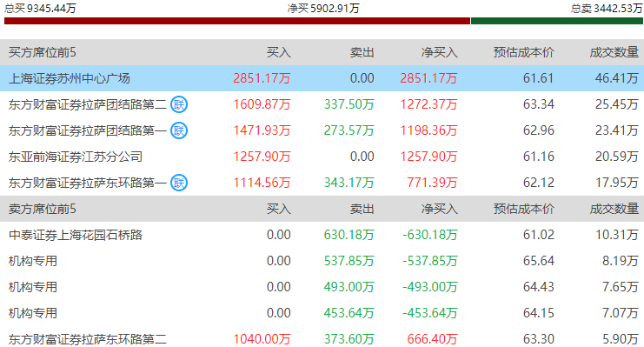Click sell value 343.17万
The height and width of the screenshot is (347, 644).
click(x=349, y=183)
